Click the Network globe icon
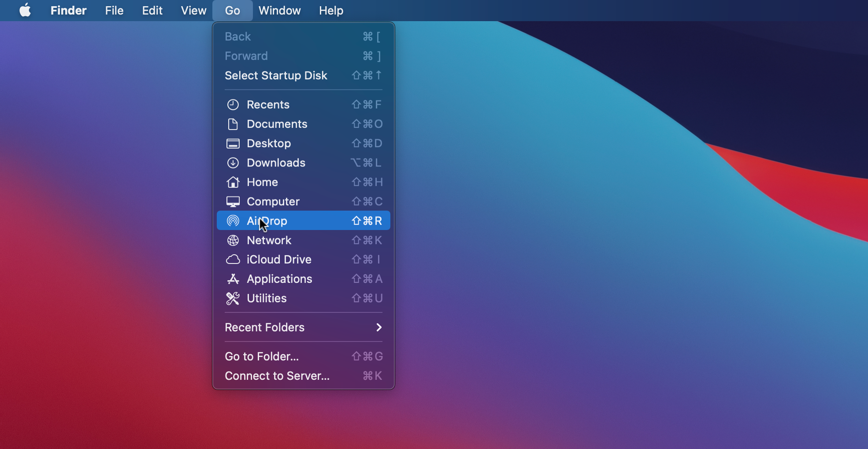Viewport: 868px width, 449px height. coord(233,240)
